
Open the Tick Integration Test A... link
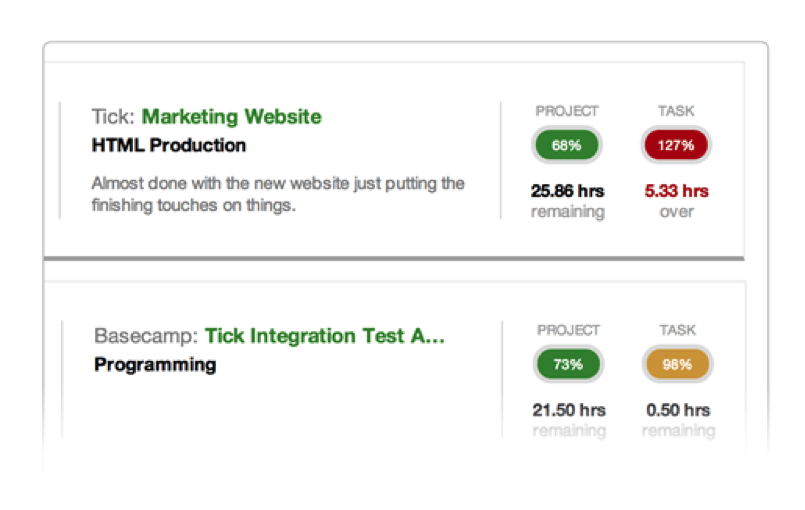click(x=325, y=336)
